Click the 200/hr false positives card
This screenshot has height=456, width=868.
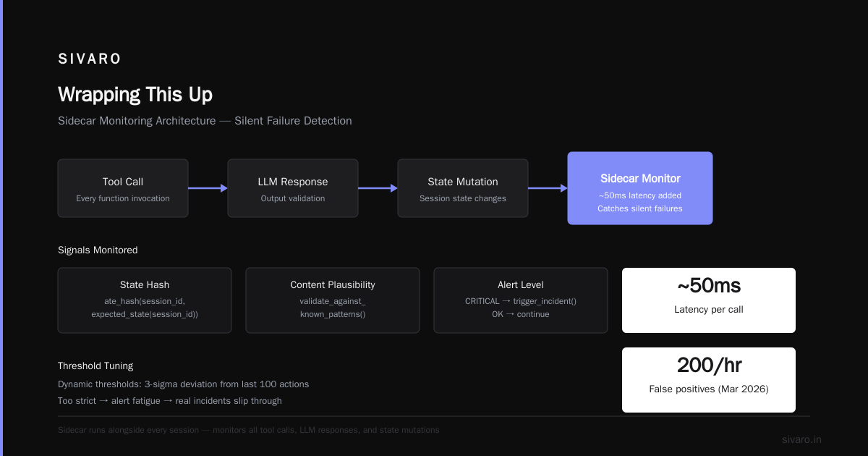(709, 380)
